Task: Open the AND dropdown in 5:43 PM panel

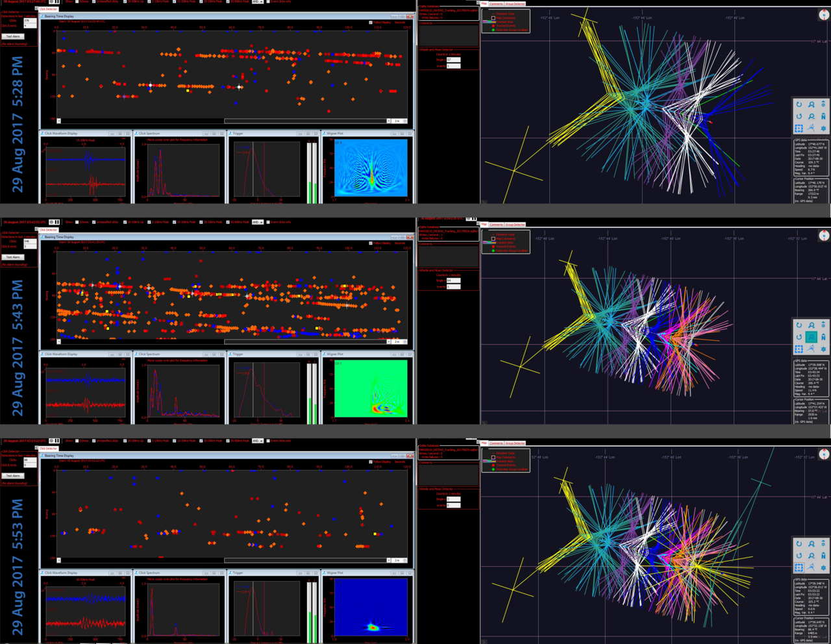Action: [x=258, y=222]
